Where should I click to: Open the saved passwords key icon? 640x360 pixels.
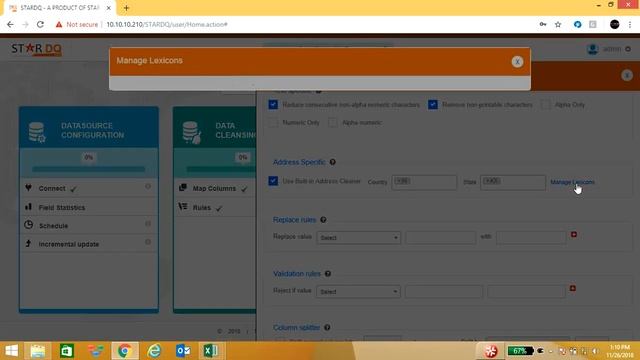tap(543, 24)
